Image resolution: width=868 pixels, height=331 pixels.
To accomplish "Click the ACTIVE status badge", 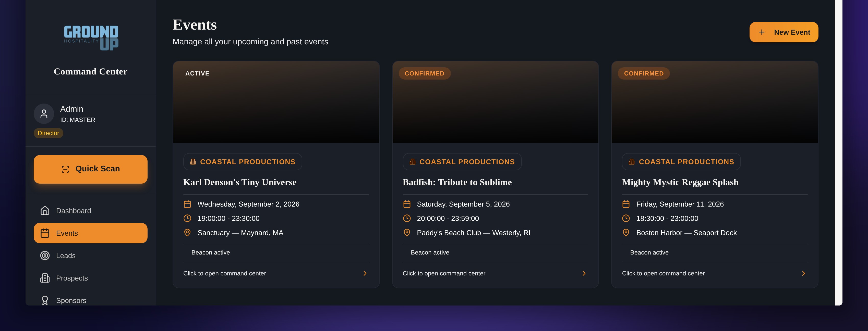I will pyautogui.click(x=197, y=73).
